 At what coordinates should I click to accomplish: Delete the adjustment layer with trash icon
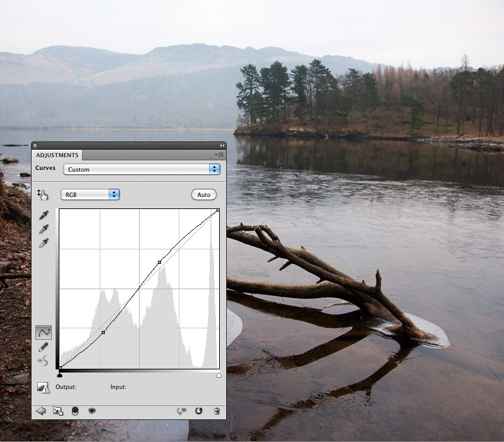point(217,410)
